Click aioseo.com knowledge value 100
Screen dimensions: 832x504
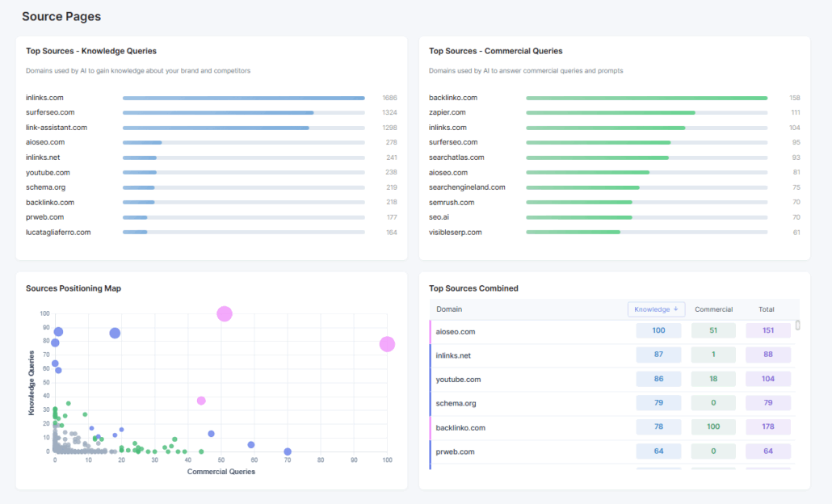click(658, 330)
